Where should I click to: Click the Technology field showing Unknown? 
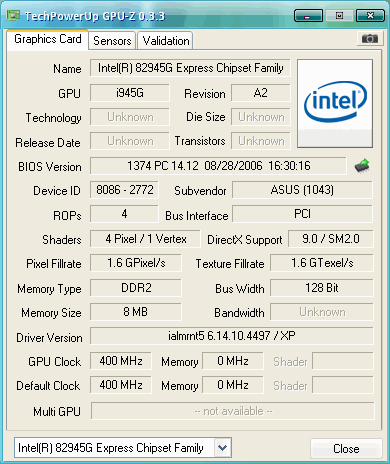tap(130, 117)
